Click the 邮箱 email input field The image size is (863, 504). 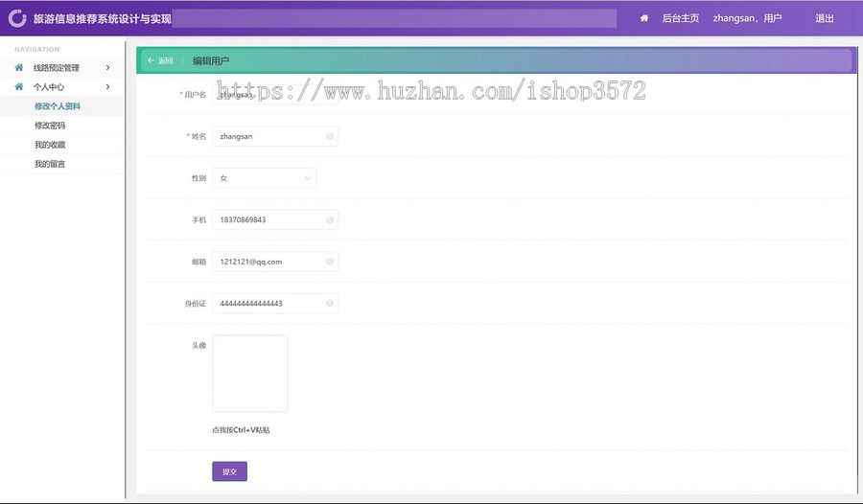coord(275,262)
